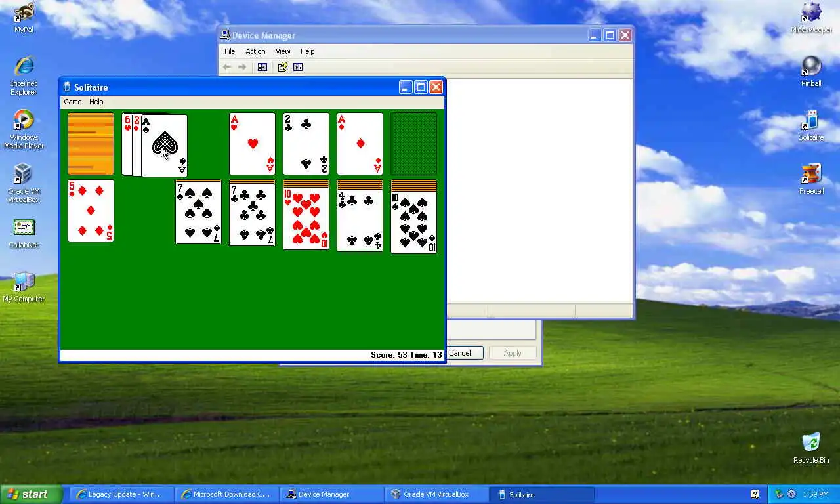
Task: Switch to Legacy Update taskbar window
Action: (x=121, y=494)
